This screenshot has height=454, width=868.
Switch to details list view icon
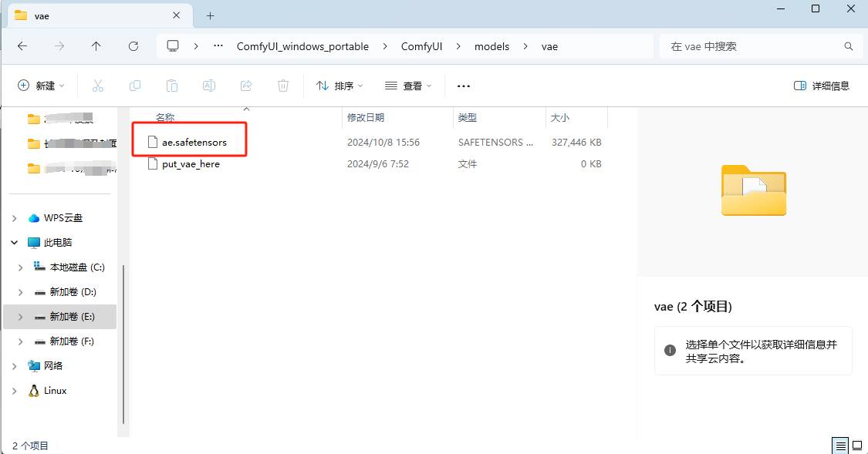(841, 446)
